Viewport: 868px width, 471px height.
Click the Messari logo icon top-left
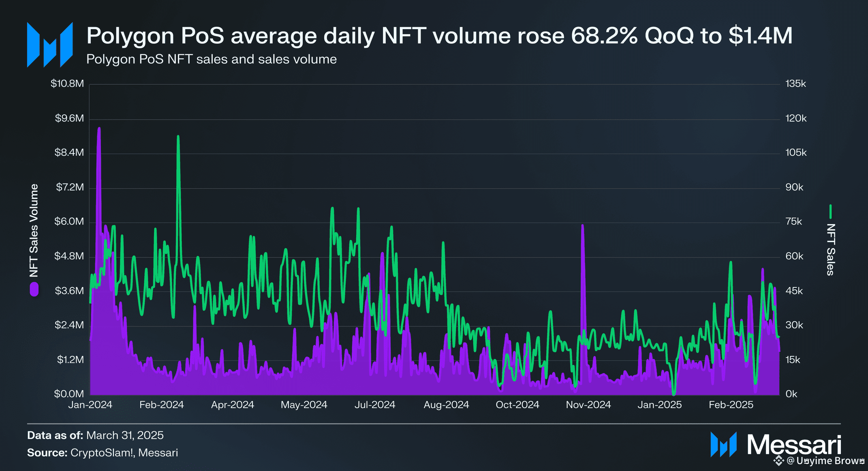coord(49,45)
